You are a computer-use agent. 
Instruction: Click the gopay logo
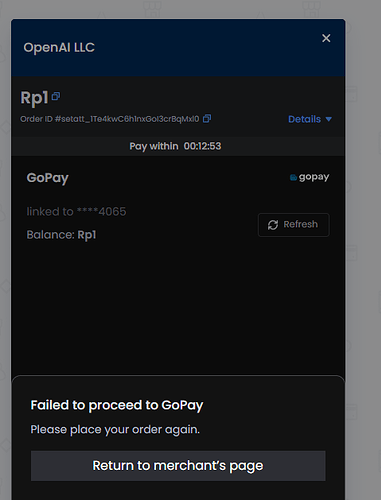pyautogui.click(x=309, y=177)
